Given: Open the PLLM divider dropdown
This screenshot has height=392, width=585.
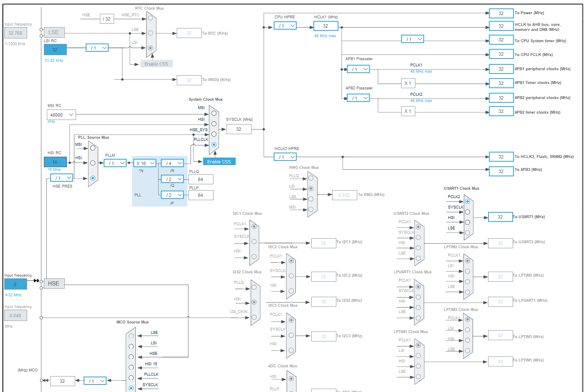Looking at the screenshot, I should [x=115, y=163].
